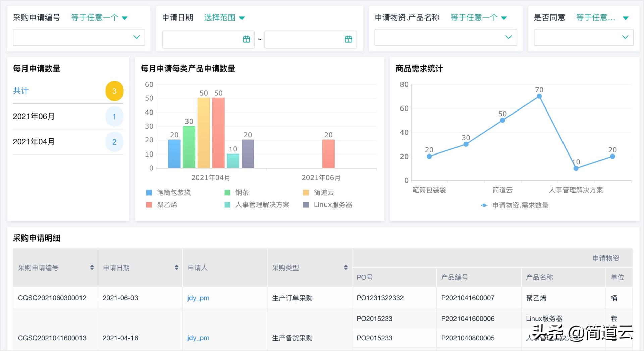Sort the table by 采购类型
This screenshot has width=644, height=351.
345,267
